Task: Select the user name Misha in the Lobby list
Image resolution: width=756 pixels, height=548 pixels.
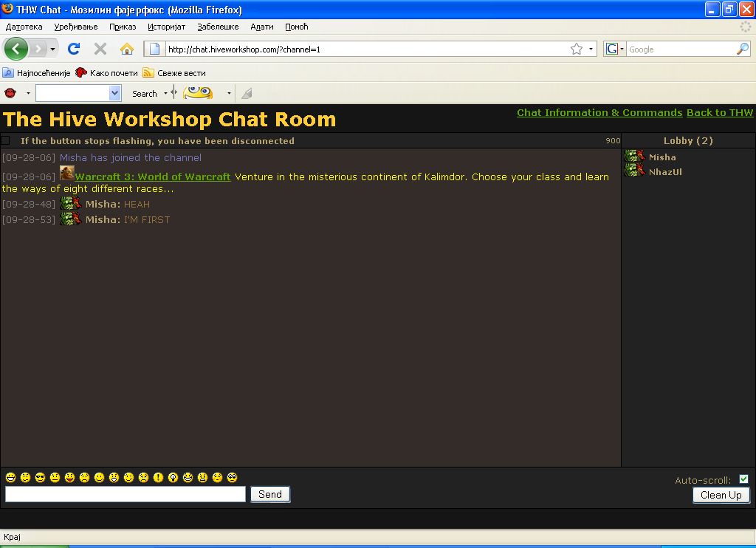Action: coord(662,157)
